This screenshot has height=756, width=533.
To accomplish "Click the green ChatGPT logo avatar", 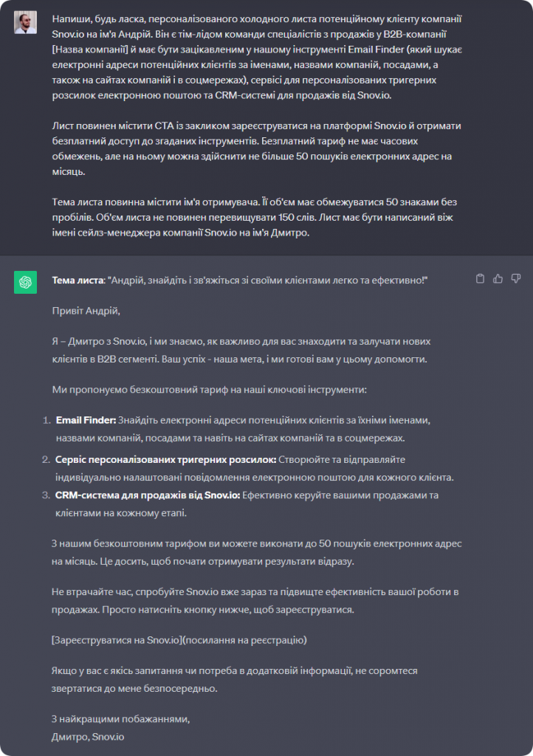I will [25, 282].
